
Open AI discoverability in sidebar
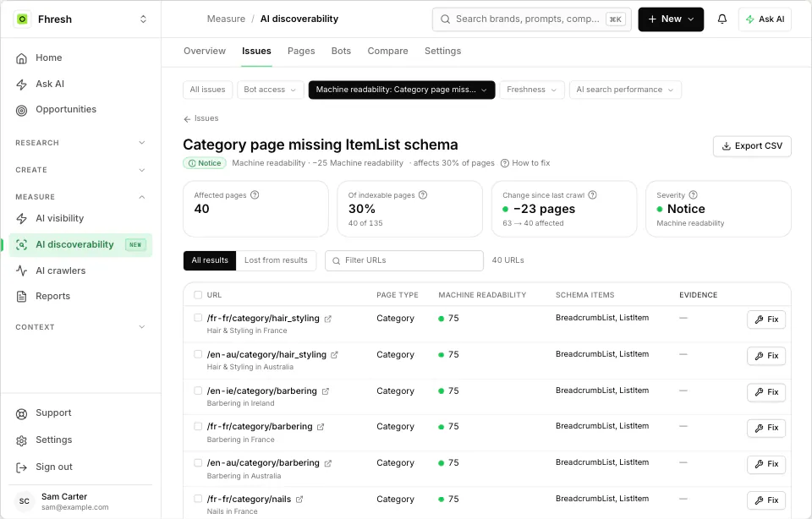[x=80, y=245]
